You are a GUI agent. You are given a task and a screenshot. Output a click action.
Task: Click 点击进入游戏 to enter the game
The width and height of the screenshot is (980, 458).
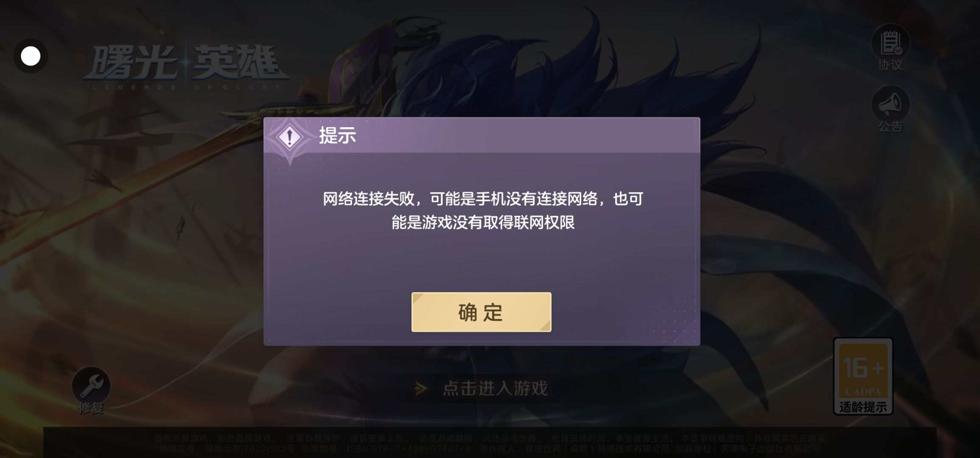click(495, 388)
